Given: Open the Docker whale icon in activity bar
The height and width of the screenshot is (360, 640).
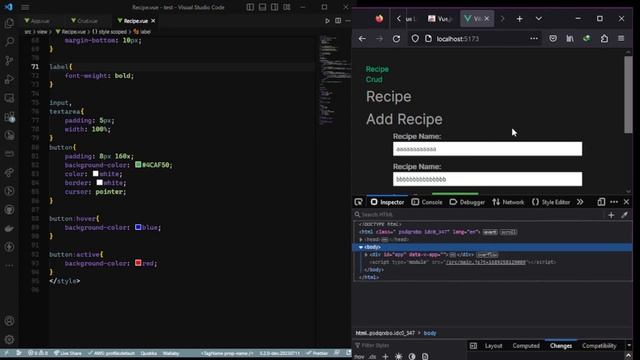Looking at the screenshot, I should [9, 229].
